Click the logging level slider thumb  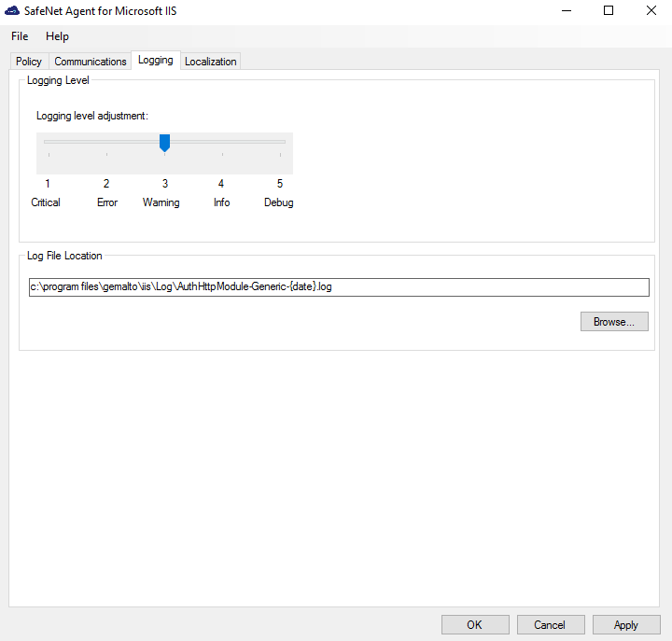point(164,143)
